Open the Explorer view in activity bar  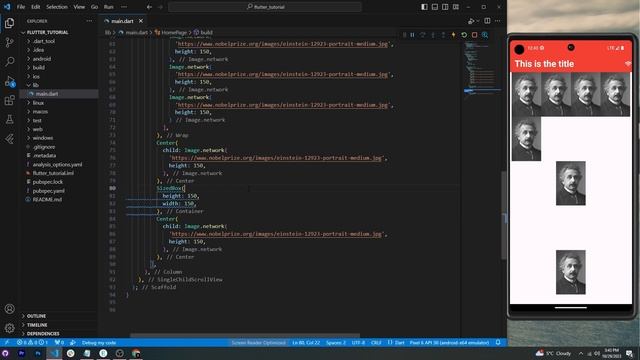coord(9,23)
